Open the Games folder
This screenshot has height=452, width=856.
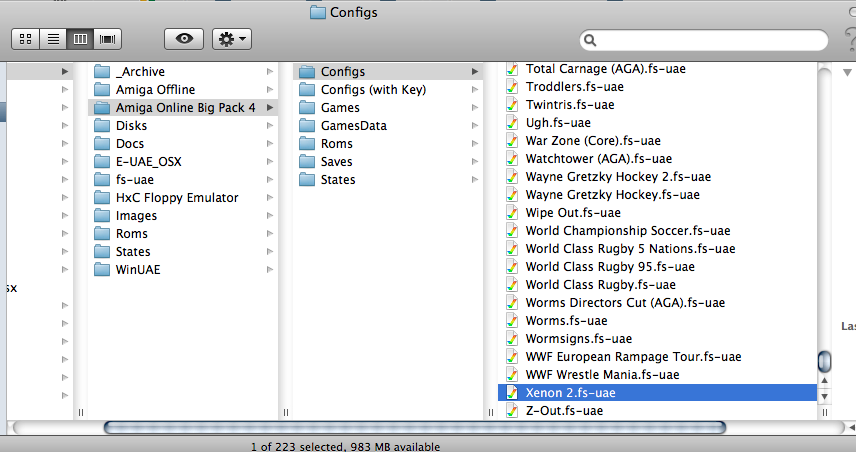pyautogui.click(x=388, y=108)
